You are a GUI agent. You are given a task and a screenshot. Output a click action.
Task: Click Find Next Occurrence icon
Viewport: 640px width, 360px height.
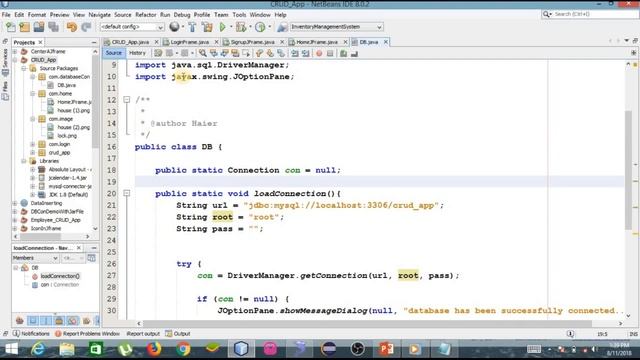(224, 53)
